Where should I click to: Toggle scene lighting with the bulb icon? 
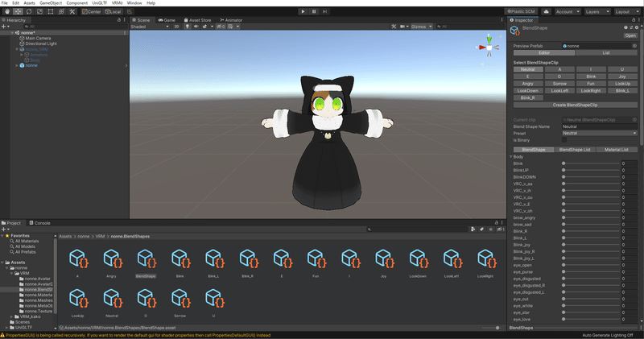188,27
